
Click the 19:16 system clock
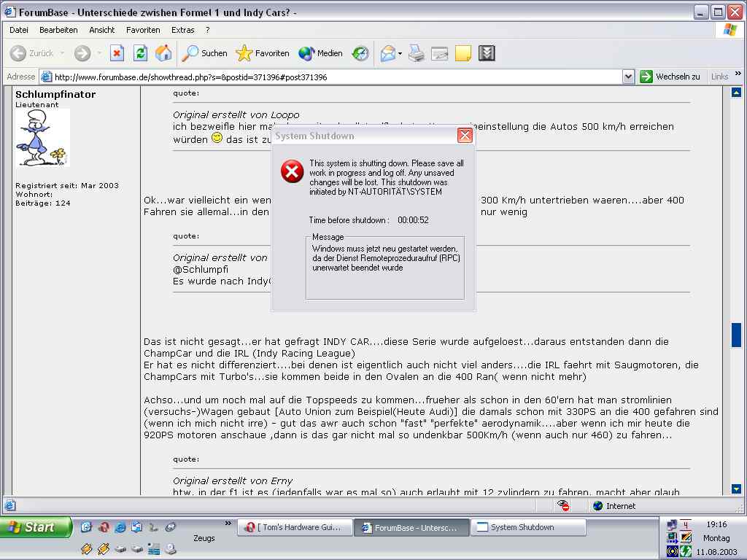[716, 525]
